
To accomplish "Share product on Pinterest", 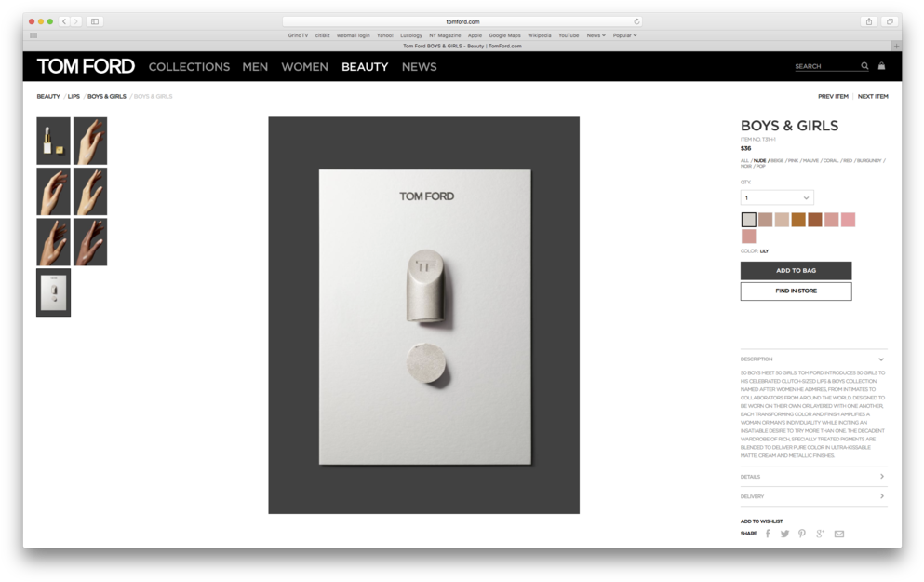I will 802,534.
